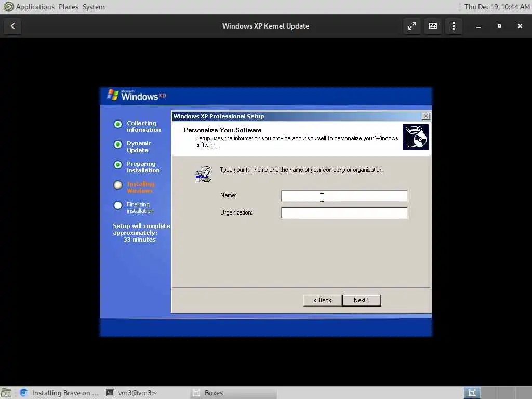Image resolution: width=532 pixels, height=399 pixels.
Task: Close the Windows XP Professional Setup dialog
Action: click(426, 116)
